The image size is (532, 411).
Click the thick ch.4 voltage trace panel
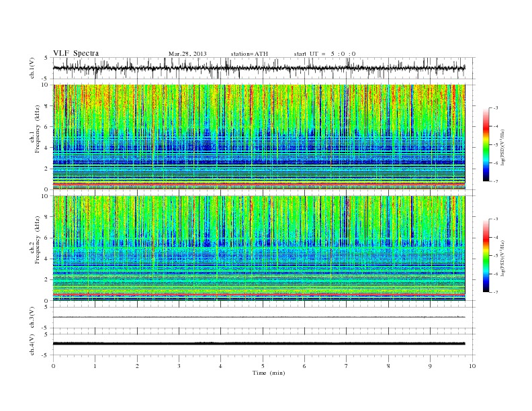tap(264, 345)
